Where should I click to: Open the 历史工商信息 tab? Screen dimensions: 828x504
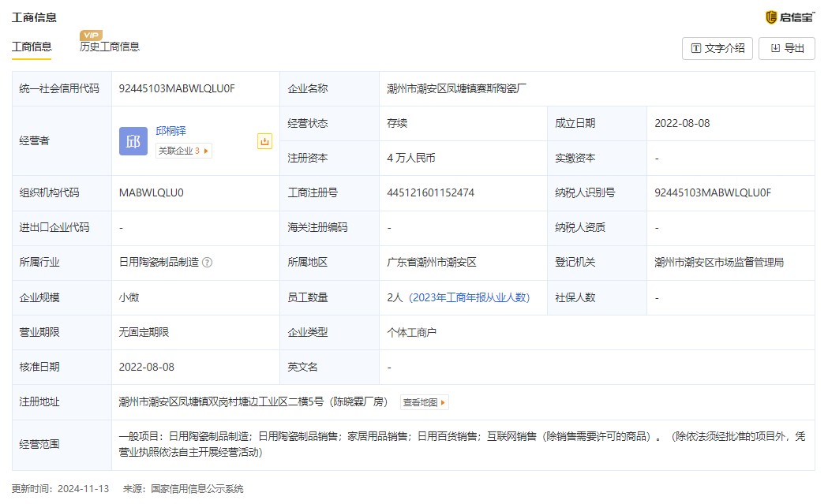tap(110, 47)
